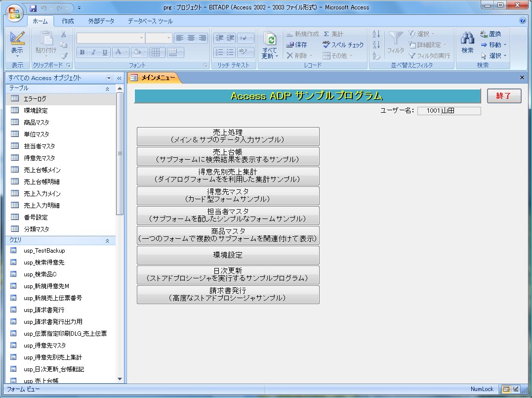Switch to ホーム ribbon tab
Screen dimensions: 532x398
(x=40, y=21)
